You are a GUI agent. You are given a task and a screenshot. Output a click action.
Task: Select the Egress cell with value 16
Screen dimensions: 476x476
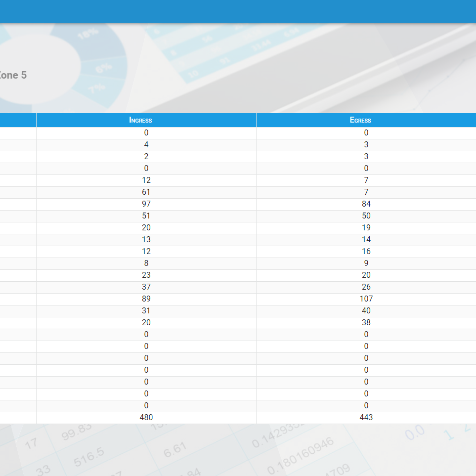(x=366, y=251)
